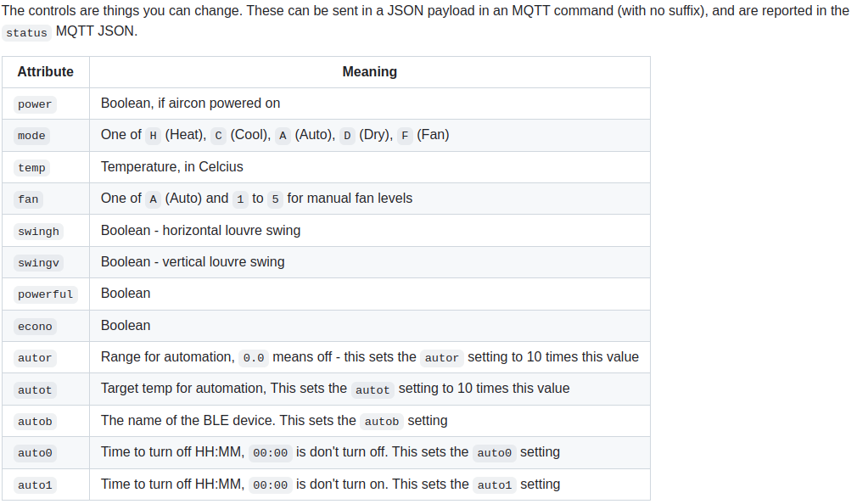Click the F (Fan) code in mode row
The width and height of the screenshot is (857, 504).
[405, 136]
